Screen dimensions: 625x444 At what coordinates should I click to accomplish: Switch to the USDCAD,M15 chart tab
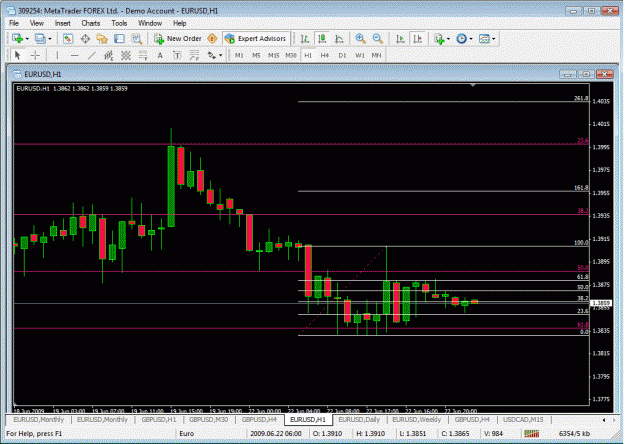[523, 420]
